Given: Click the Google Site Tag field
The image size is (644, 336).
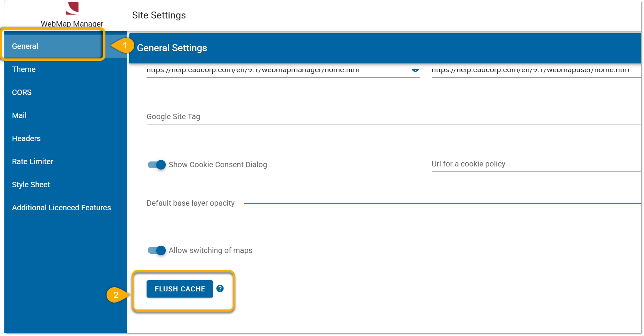Looking at the screenshot, I should pyautogui.click(x=393, y=116).
